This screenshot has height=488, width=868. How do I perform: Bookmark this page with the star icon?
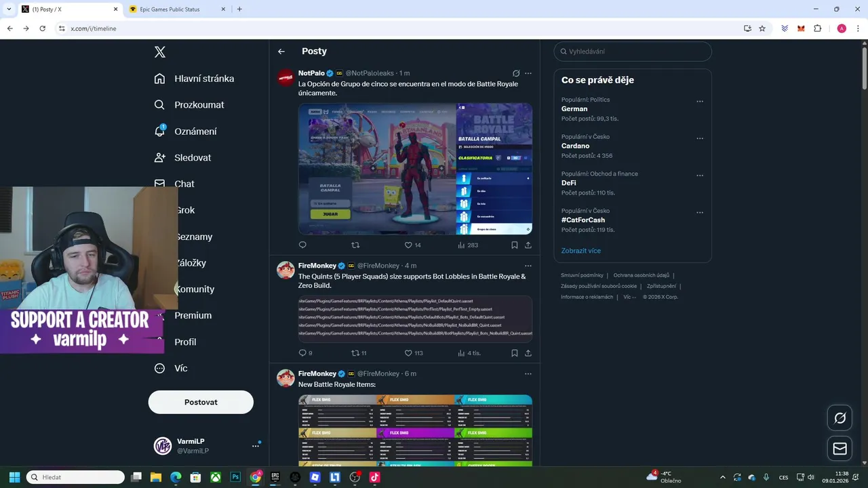[x=762, y=28]
